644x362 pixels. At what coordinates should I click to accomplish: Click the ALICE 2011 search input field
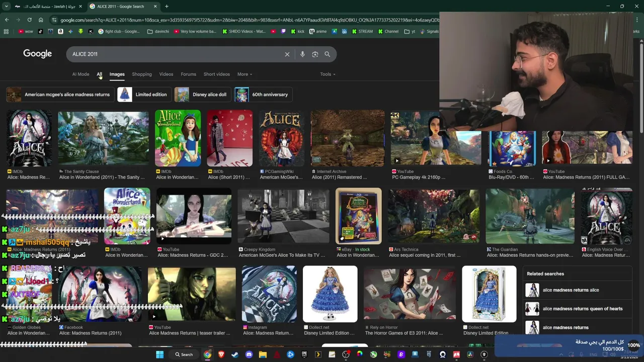(x=176, y=54)
